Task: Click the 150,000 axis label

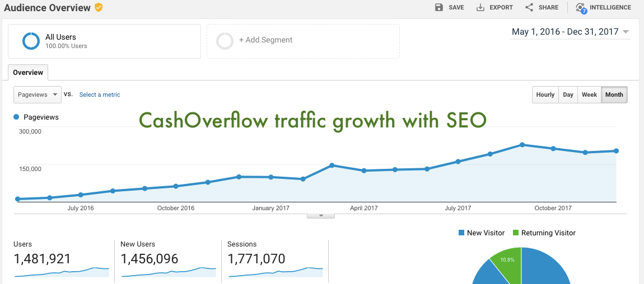Action: 30,169
